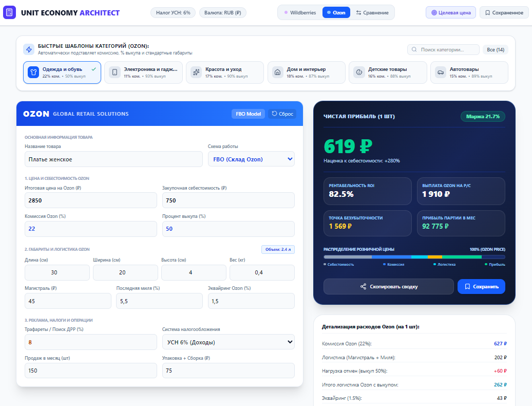The image size is (532, 406).
Task: Click the Комиссия Ozon (22%) expense row
Action: (x=414, y=343)
